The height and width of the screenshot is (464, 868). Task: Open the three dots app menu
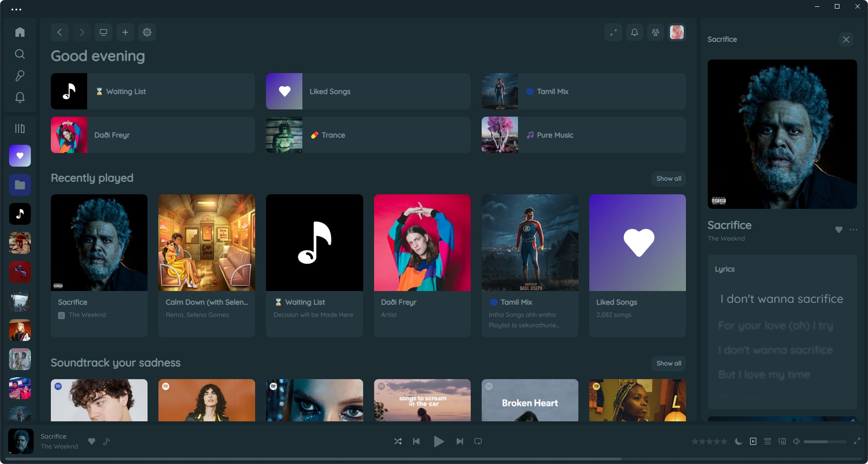coord(16,10)
